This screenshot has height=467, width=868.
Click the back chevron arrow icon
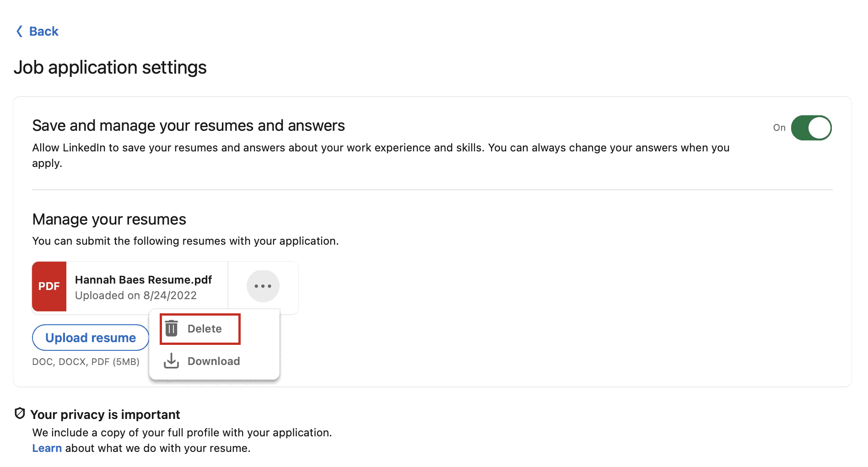coord(19,31)
